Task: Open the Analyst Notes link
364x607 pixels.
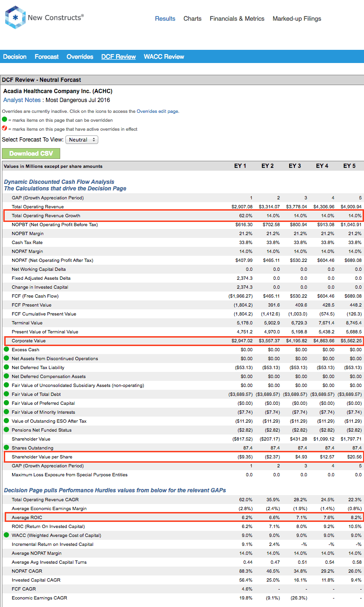Action: [x=22, y=100]
